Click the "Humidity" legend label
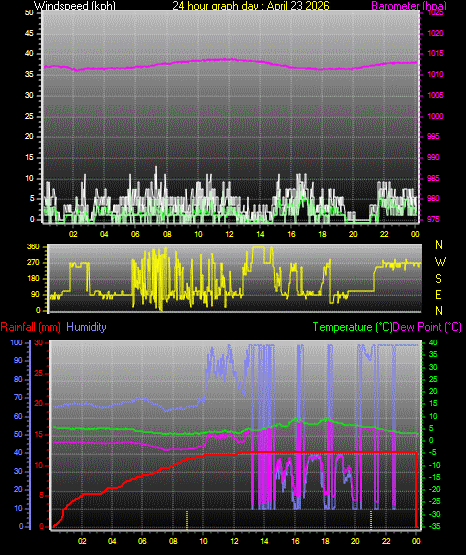466x555 pixels. pos(86,327)
